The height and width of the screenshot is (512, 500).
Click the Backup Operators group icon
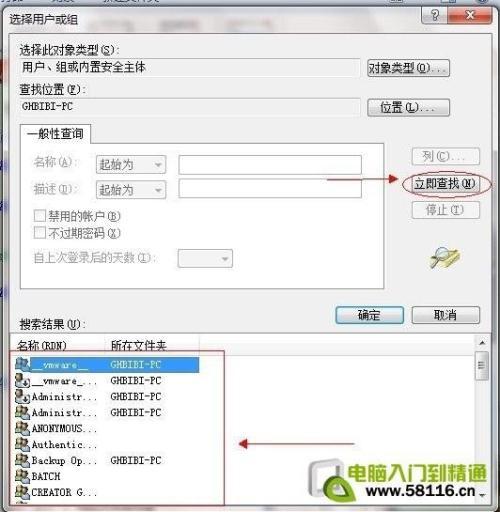click(23, 460)
